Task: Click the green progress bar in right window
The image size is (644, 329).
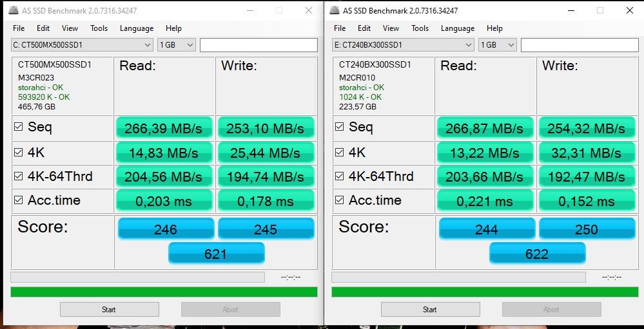Action: [485, 292]
